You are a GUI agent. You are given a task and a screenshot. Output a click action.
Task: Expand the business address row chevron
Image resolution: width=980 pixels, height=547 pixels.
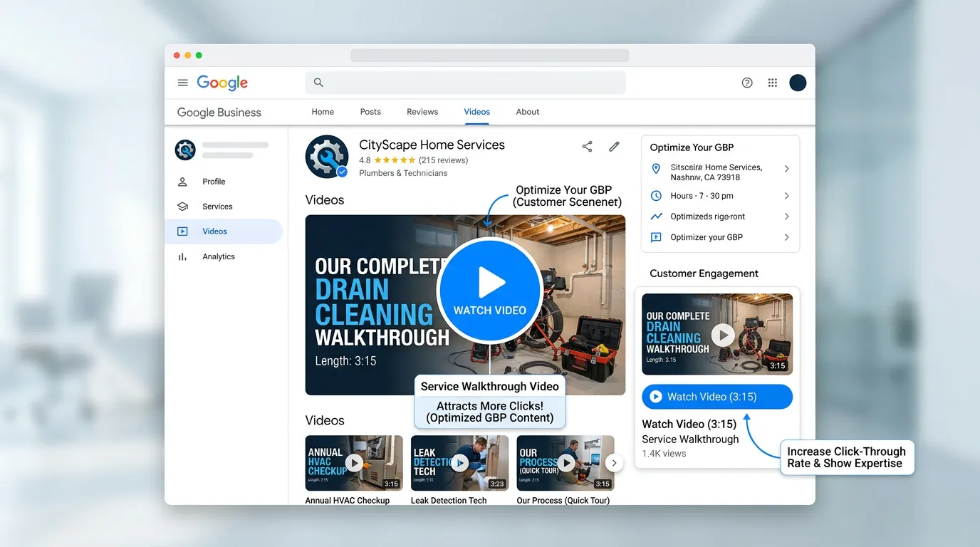787,169
